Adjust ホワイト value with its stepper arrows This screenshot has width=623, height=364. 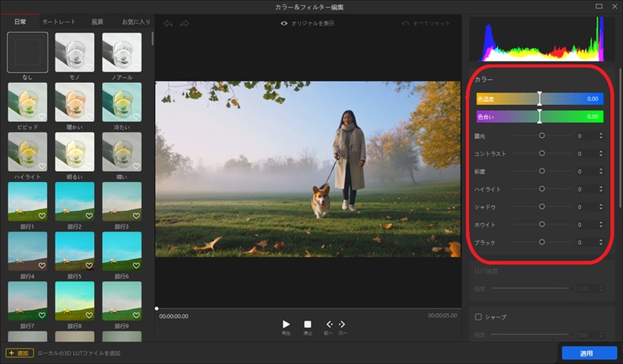point(600,224)
